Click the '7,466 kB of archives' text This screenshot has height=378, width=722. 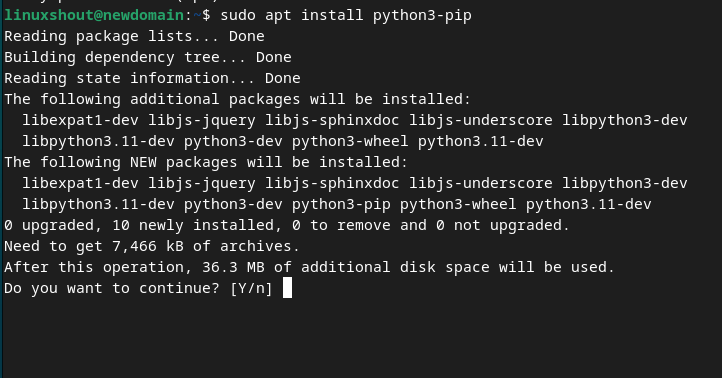[x=206, y=246]
